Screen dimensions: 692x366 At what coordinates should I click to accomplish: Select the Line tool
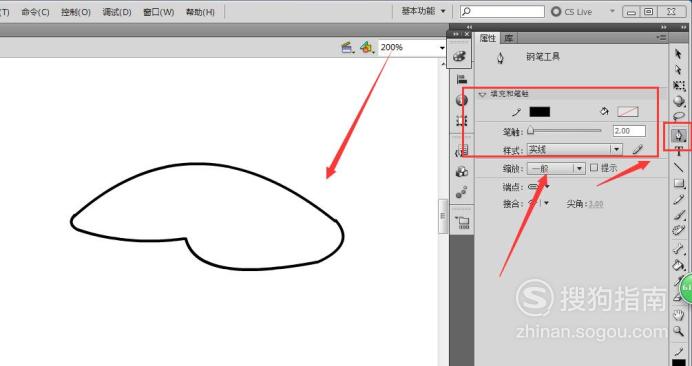[x=678, y=167]
